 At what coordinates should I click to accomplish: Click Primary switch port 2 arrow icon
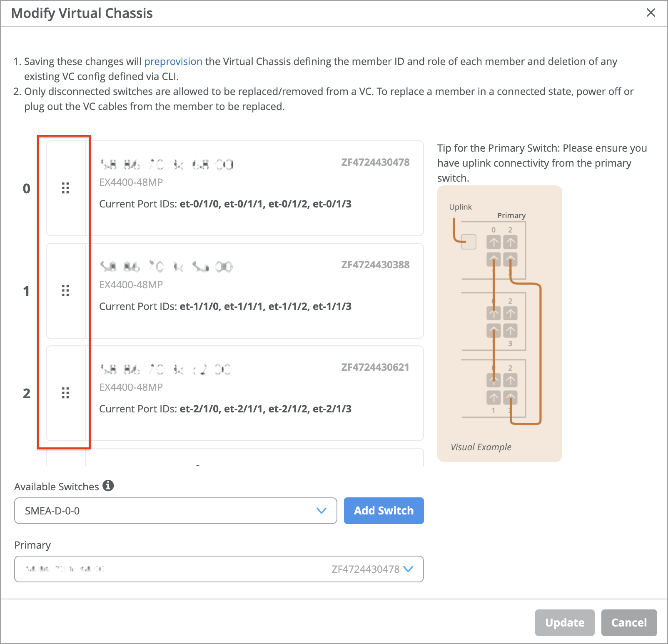click(x=511, y=242)
